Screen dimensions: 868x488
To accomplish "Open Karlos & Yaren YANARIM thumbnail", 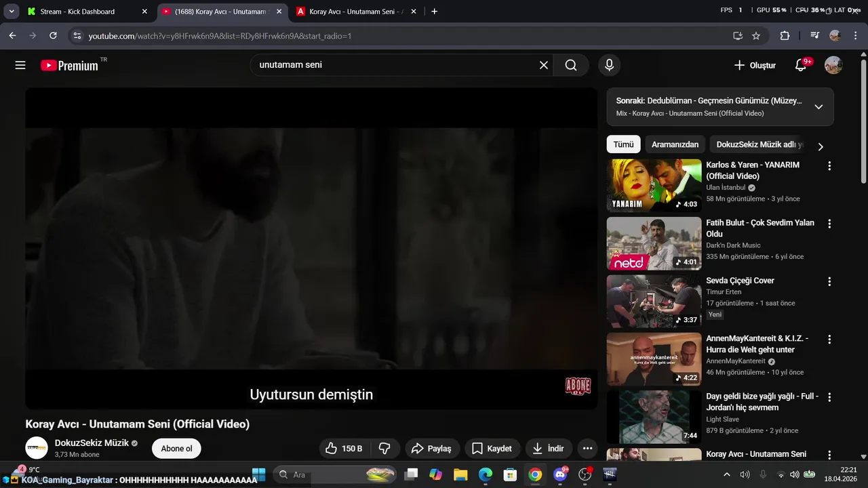I will coord(654,186).
